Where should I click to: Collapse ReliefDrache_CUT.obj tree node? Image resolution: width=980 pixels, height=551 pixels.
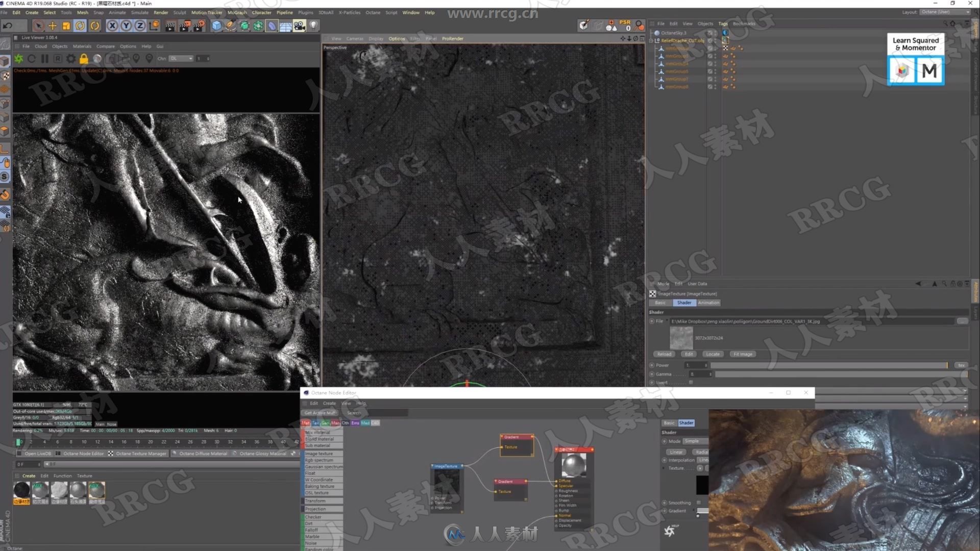(x=651, y=41)
